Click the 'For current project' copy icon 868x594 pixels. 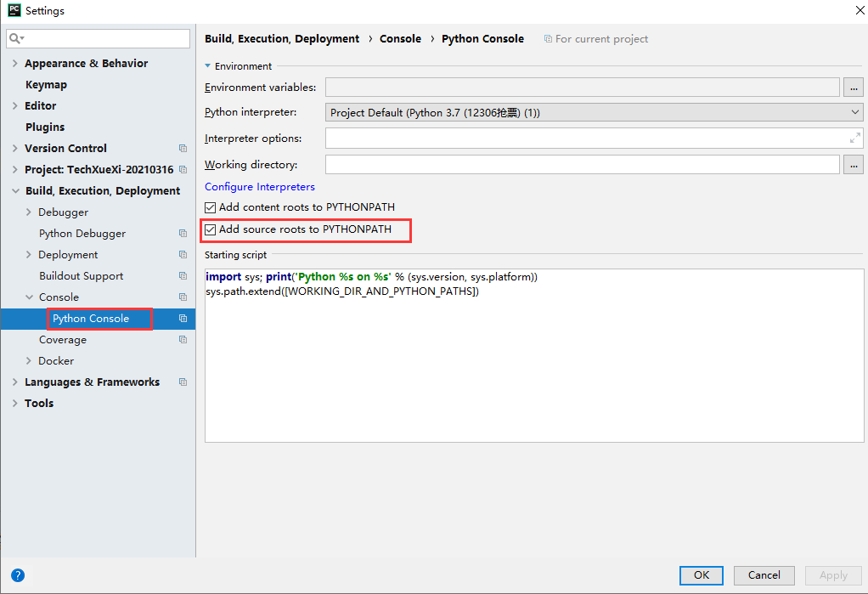tap(548, 39)
